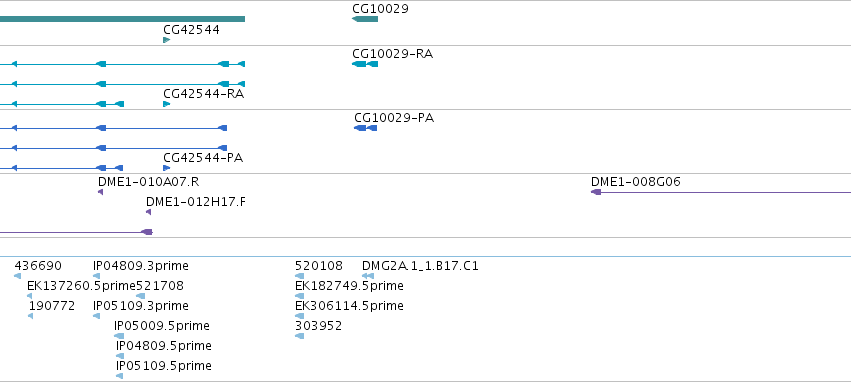Select the IP04809.3prime marker
Screen dimensions: 851x382
96,276
